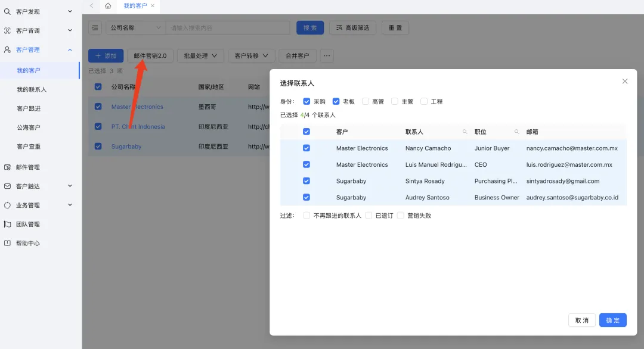Click the 团队管理 flag icon
This screenshot has height=349, width=644.
click(x=8, y=224)
